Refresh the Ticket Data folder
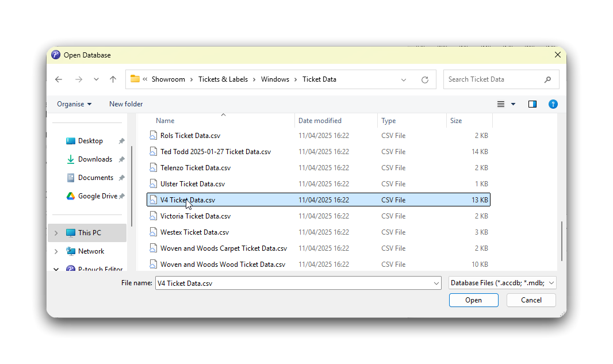 click(425, 79)
